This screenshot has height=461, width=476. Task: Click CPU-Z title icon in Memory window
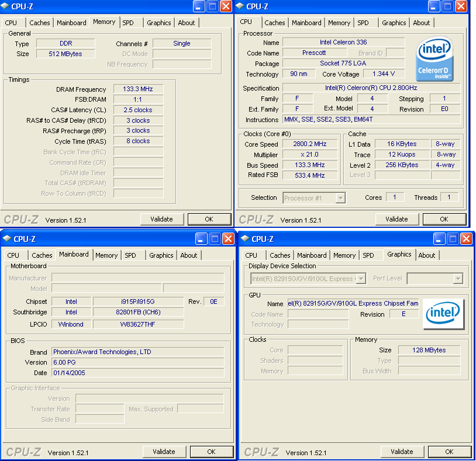pos(5,6)
